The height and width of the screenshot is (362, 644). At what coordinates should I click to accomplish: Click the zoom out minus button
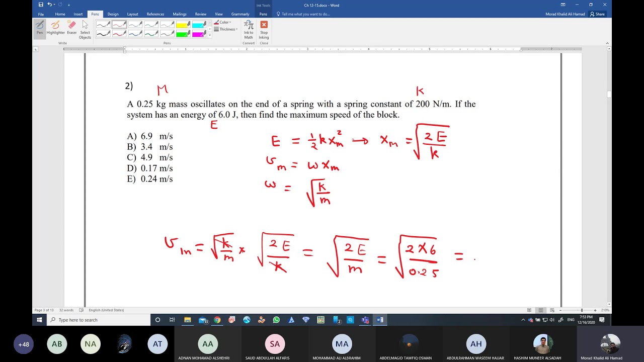click(560, 310)
